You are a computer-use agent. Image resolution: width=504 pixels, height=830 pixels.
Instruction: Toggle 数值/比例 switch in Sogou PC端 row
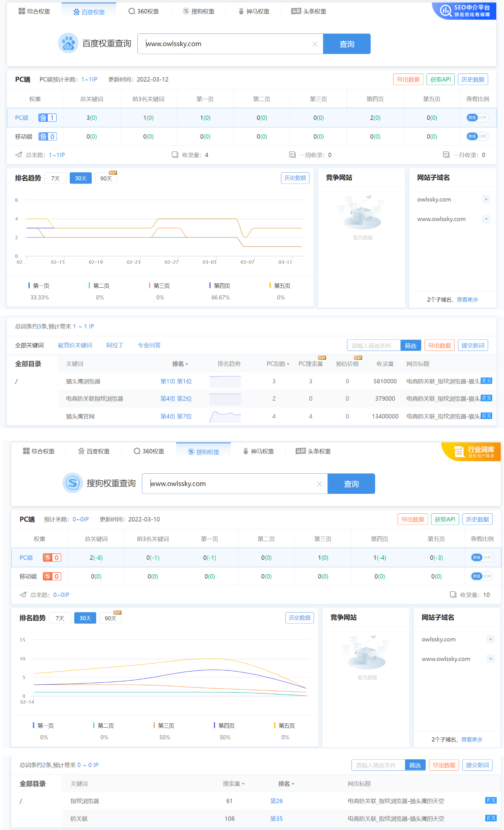point(482,557)
